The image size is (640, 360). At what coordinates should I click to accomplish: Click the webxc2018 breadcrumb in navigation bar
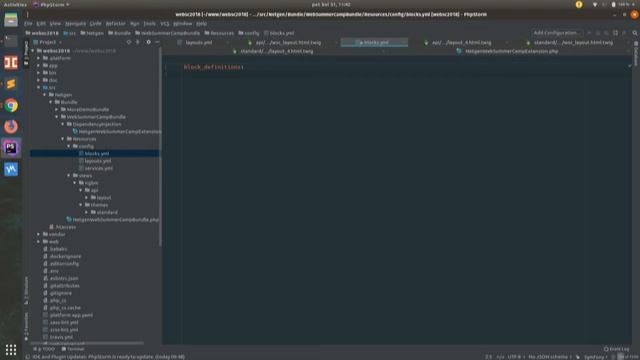click(x=42, y=33)
